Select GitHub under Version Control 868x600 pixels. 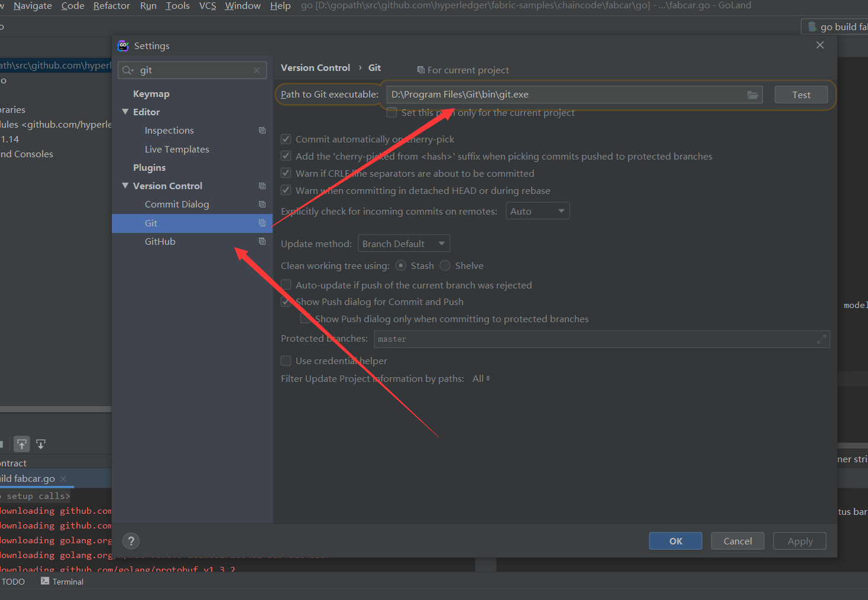160,241
